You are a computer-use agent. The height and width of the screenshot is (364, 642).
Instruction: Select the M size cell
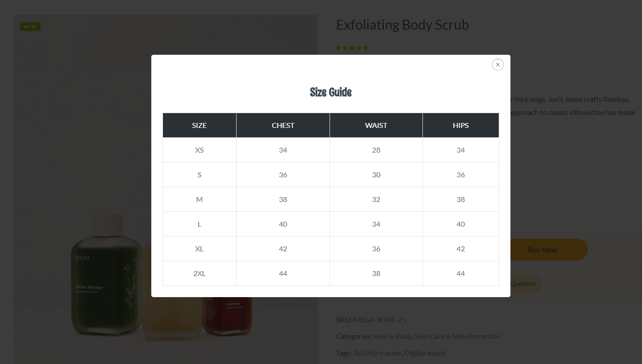point(199,199)
